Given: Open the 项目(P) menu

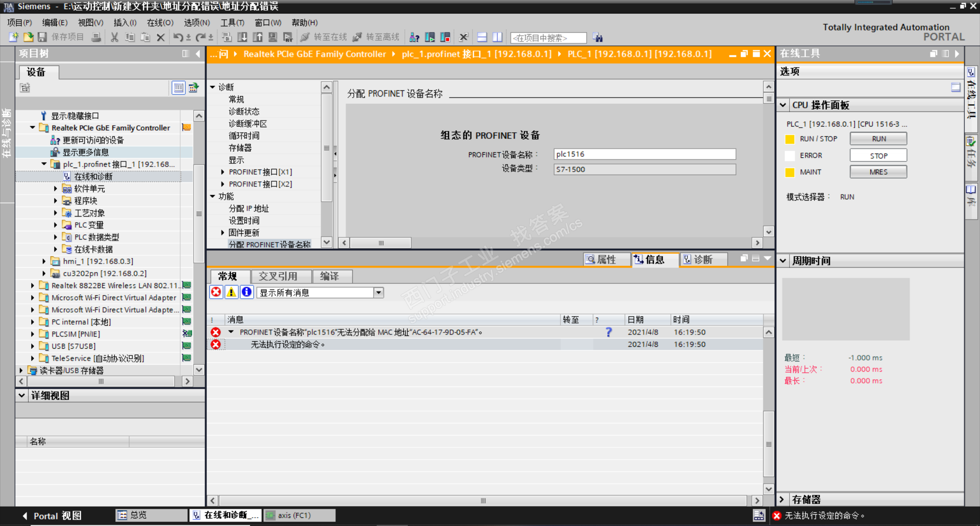Looking at the screenshot, I should pos(19,22).
